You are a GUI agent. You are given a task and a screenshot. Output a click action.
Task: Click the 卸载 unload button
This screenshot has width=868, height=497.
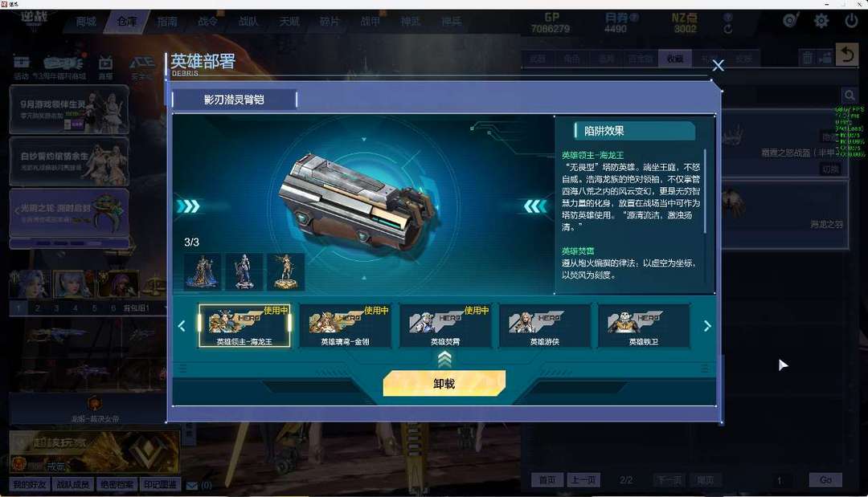coord(444,383)
